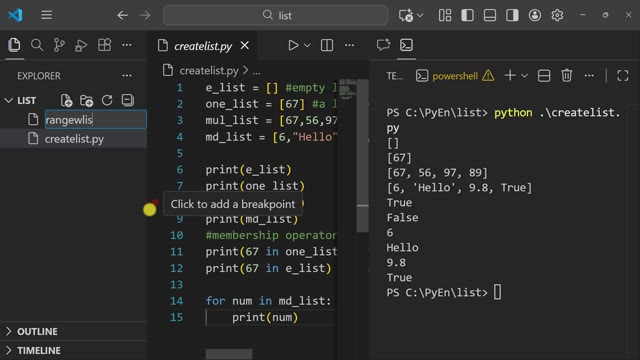The height and width of the screenshot is (360, 640).
Task: Select createlist.py in the file tree
Action: coord(73,139)
